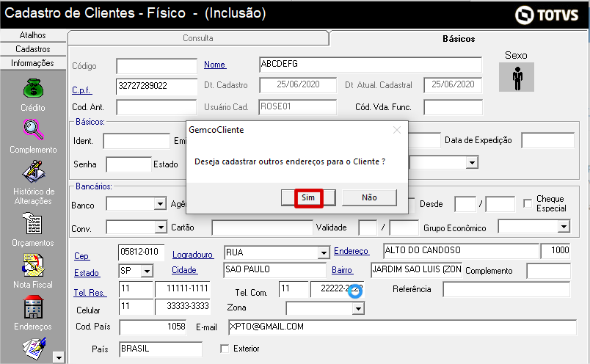Click the Estado link label

tap(87, 273)
